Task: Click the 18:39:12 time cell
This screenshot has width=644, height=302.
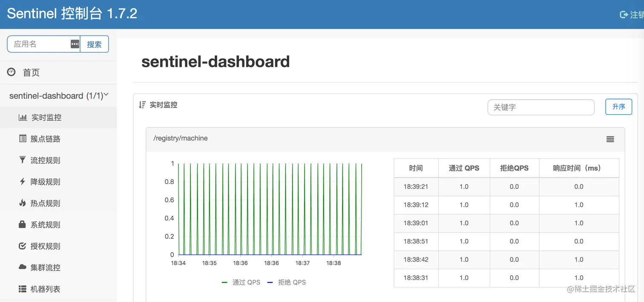Action: [x=416, y=205]
